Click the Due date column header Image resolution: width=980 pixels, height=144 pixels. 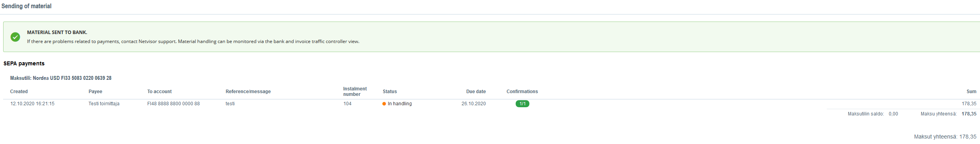click(476, 92)
